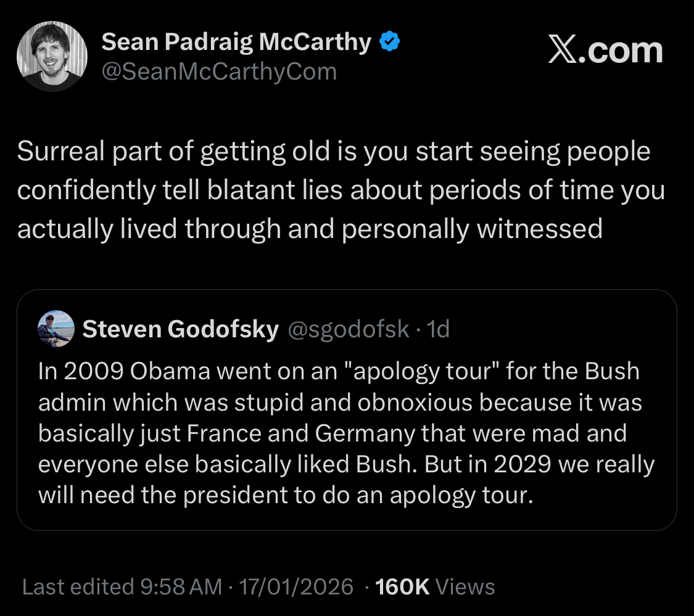Open Steven Godofsky's small avatar

point(56,329)
